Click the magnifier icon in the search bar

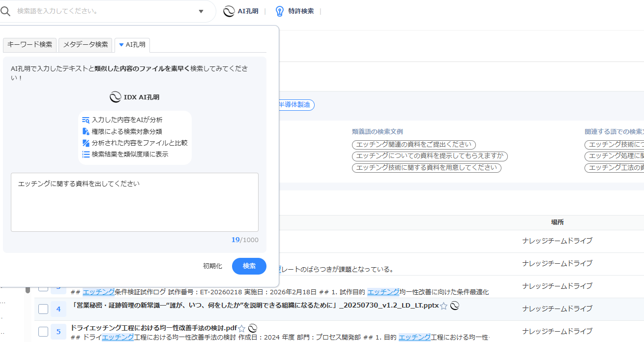[5, 11]
